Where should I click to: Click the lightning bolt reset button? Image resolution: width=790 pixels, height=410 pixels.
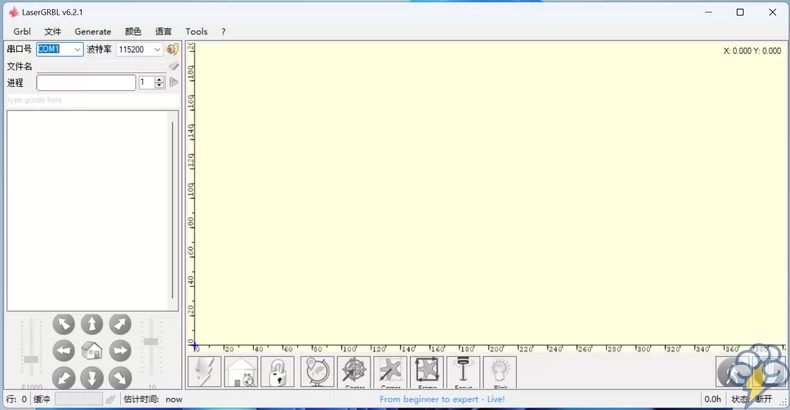point(205,372)
